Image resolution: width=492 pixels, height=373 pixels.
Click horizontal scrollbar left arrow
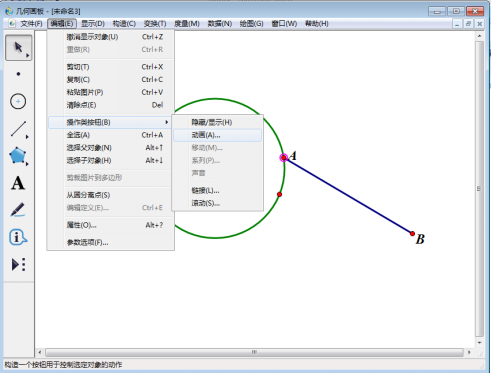(40, 352)
